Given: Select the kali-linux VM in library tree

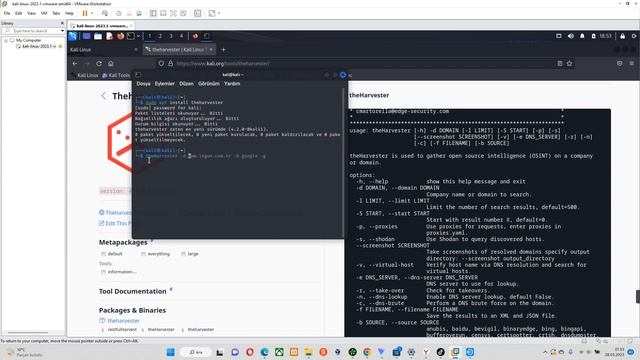Looking at the screenshot, I should 39,46.
